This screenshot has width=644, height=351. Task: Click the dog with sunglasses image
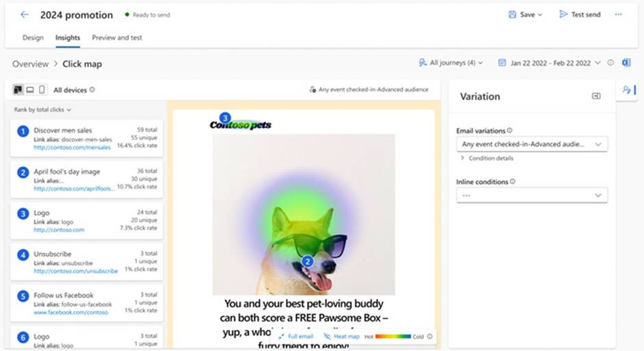(x=304, y=214)
